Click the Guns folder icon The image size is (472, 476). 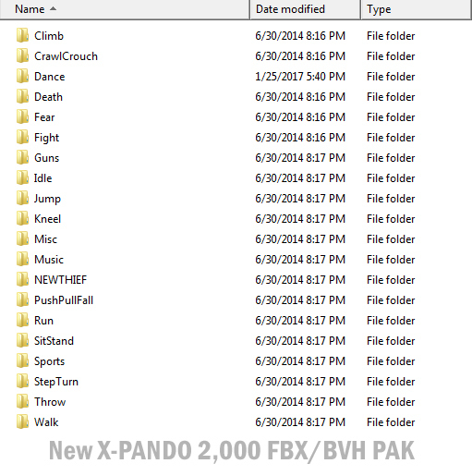pyautogui.click(x=22, y=157)
